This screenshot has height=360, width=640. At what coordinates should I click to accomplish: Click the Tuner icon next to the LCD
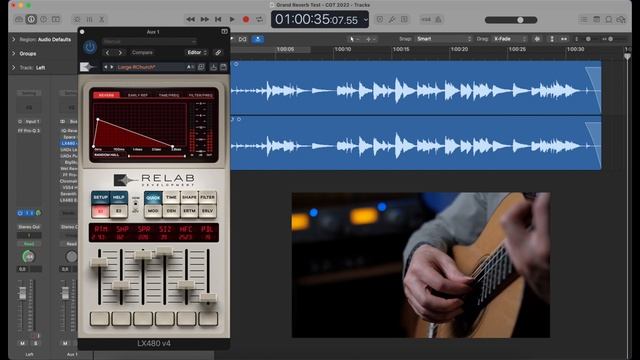392,19
